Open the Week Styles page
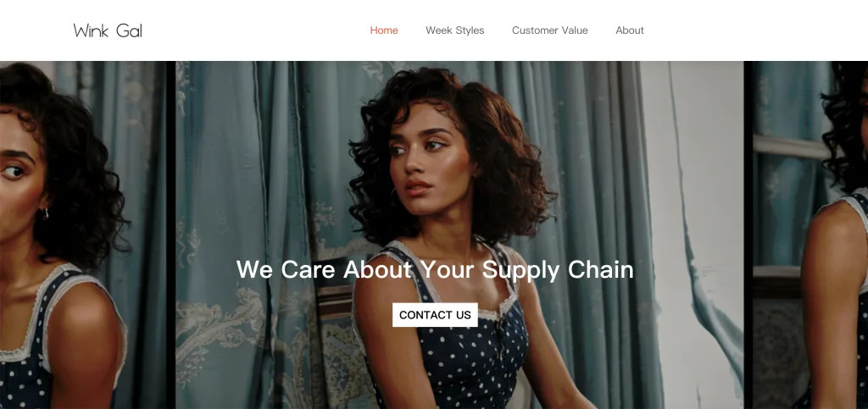This screenshot has height=409, width=868. (x=454, y=30)
